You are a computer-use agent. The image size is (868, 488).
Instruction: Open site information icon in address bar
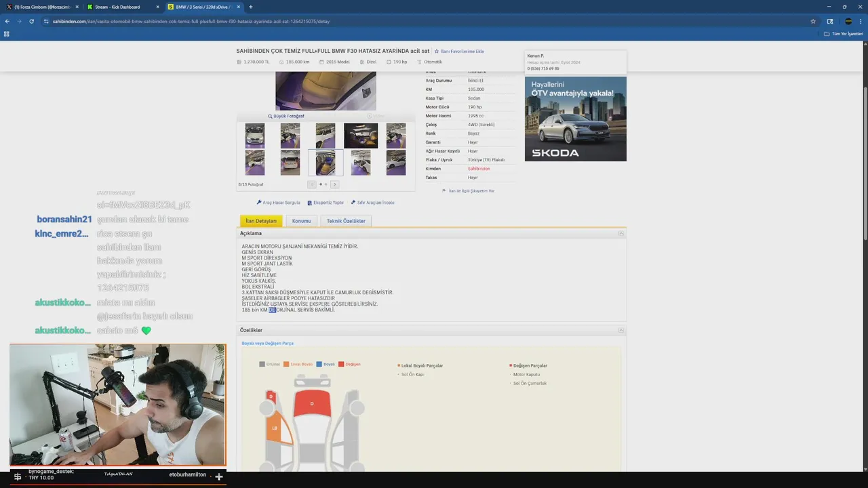[x=46, y=21]
